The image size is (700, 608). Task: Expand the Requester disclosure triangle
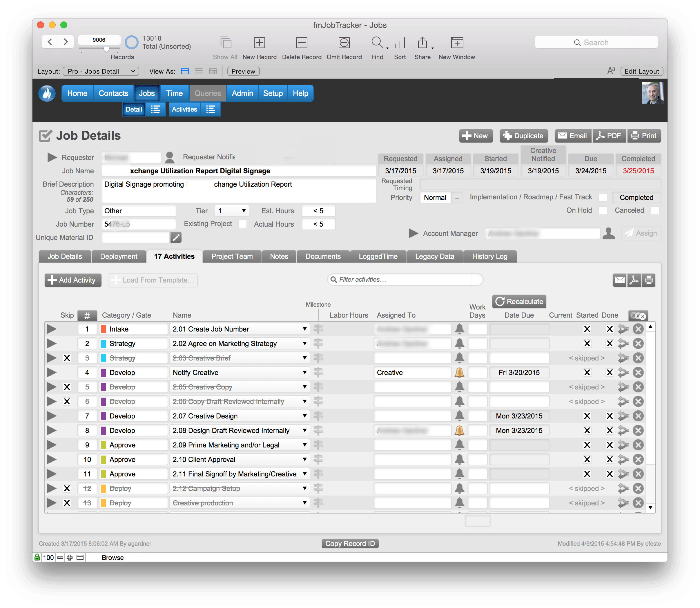click(52, 157)
